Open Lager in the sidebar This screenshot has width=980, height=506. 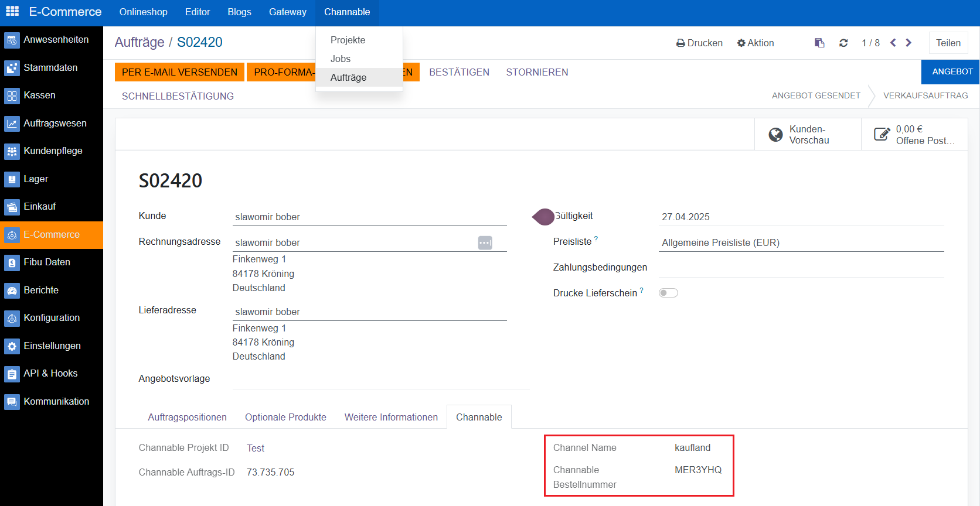36,179
